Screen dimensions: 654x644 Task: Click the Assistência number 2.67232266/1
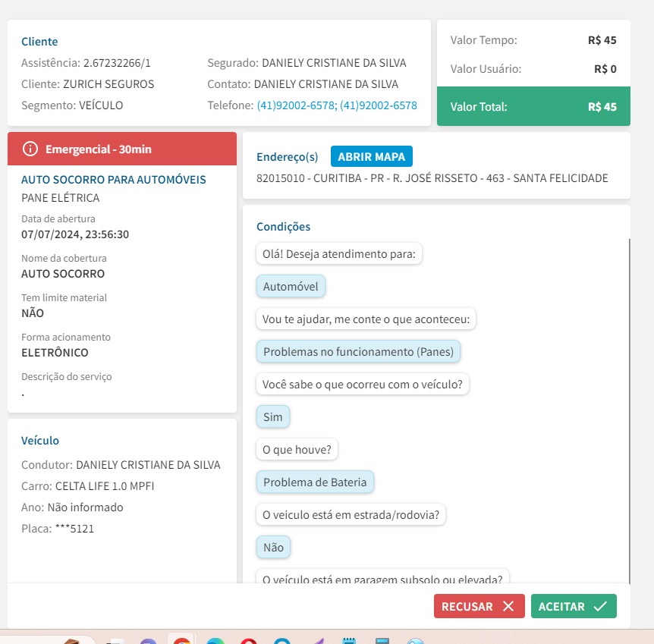117,62
